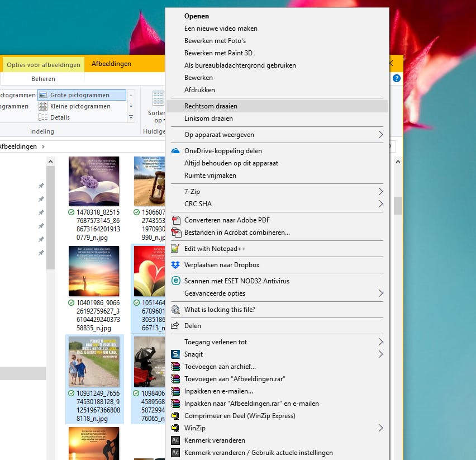This screenshot has height=460, width=476.
Task: Click the Dropbox icon in menu
Action: 175,265
